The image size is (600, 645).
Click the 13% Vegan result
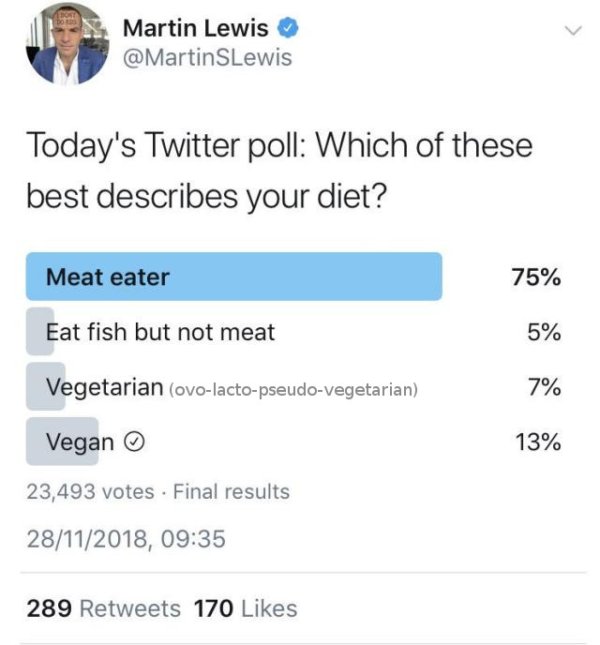click(x=537, y=442)
